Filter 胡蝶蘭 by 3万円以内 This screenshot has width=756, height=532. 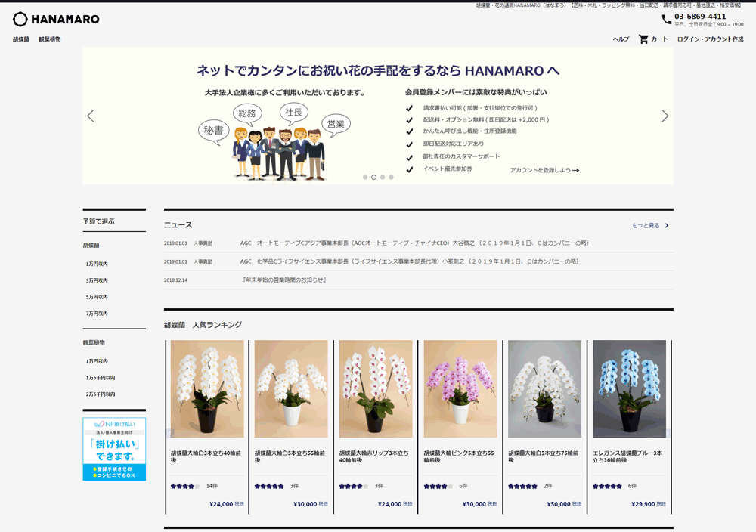(x=97, y=280)
